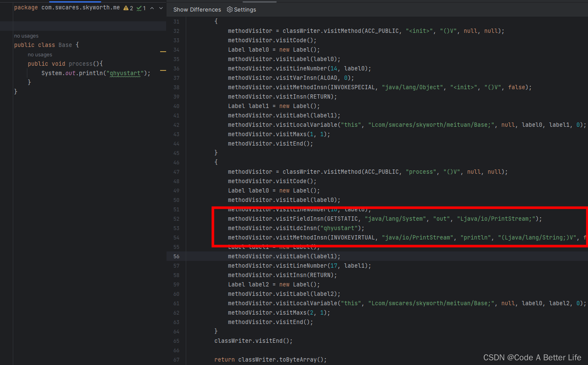Click the Label label2 = new Label() line

(274, 285)
